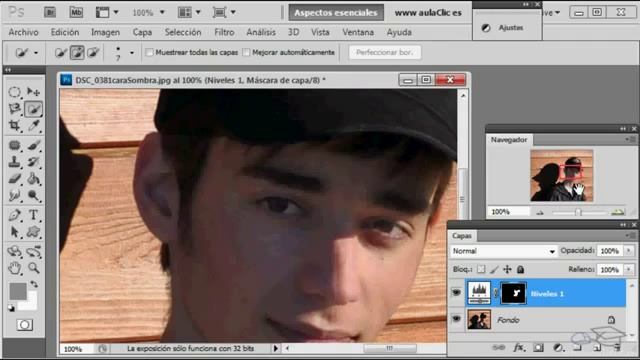This screenshot has width=640, height=360.
Task: Open the Archivo menu
Action: coord(23,32)
